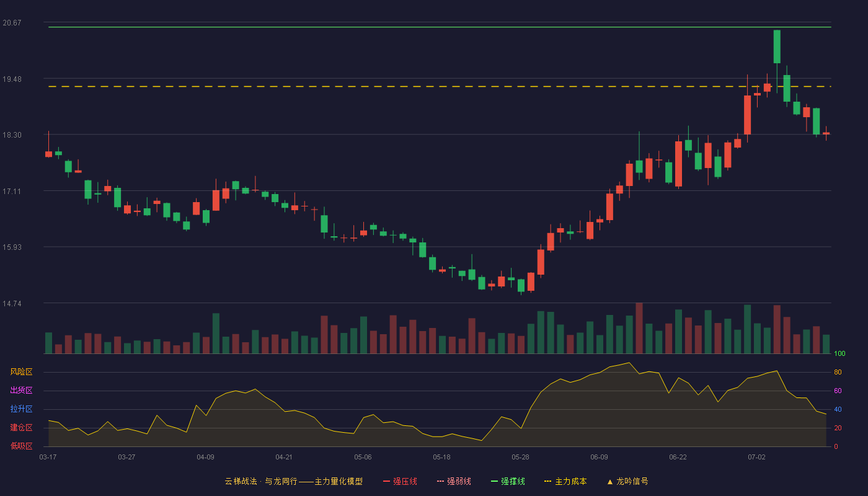
Task: Click the 15.93 price axis label
Action: coord(12,247)
